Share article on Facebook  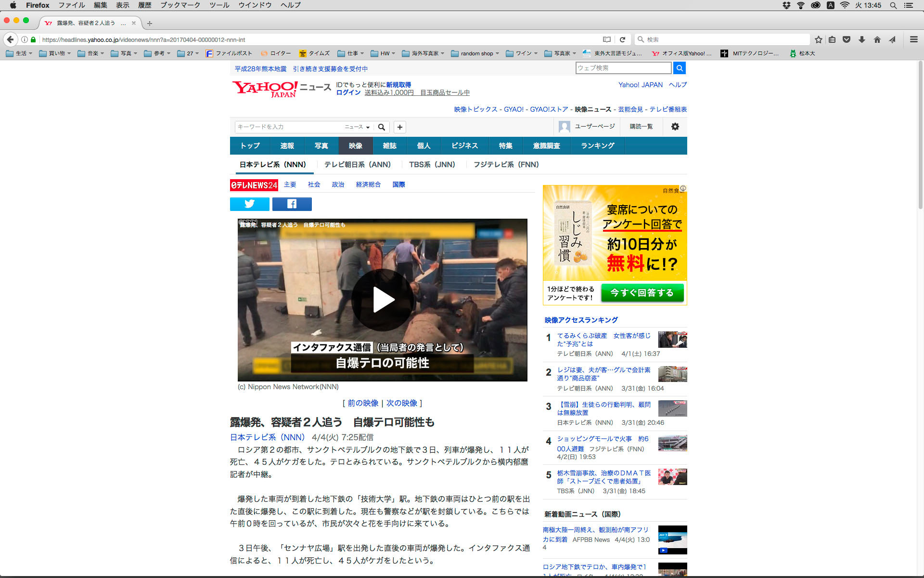tap(292, 204)
